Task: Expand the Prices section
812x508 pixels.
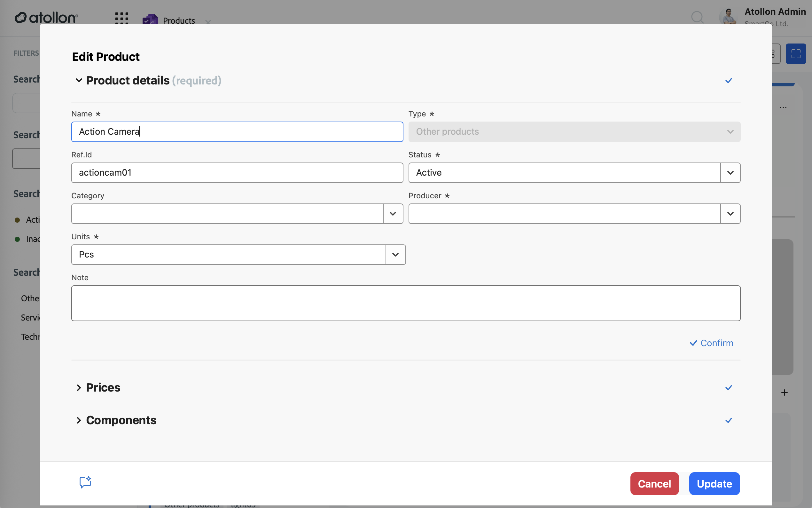Action: tap(79, 388)
